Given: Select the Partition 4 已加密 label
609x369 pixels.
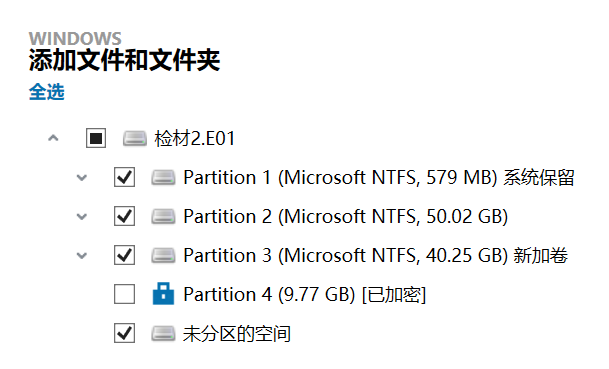Looking at the screenshot, I should pos(304,294).
